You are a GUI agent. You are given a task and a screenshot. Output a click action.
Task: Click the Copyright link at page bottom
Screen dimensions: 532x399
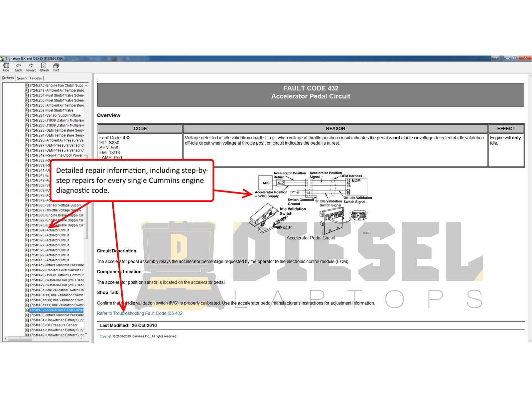105,336
